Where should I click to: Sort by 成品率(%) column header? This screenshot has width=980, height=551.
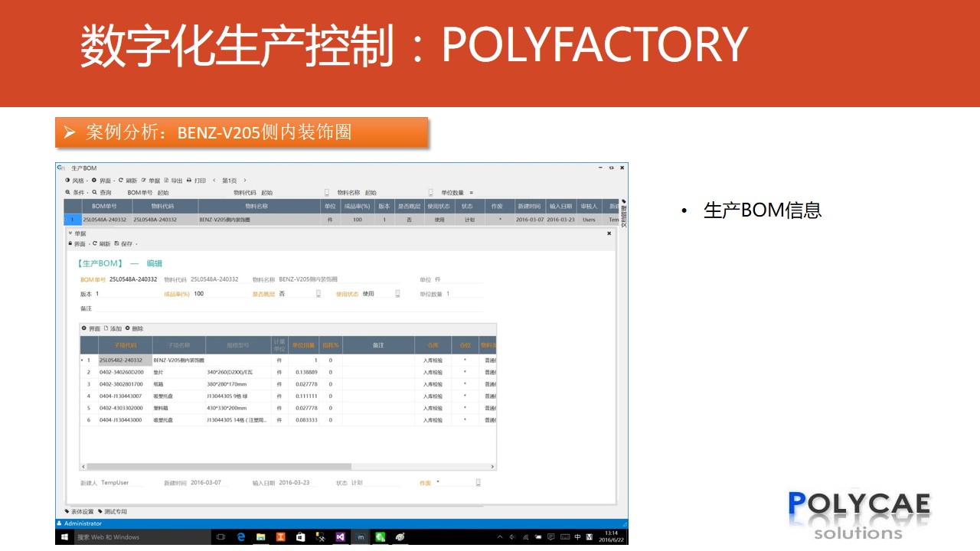357,206
